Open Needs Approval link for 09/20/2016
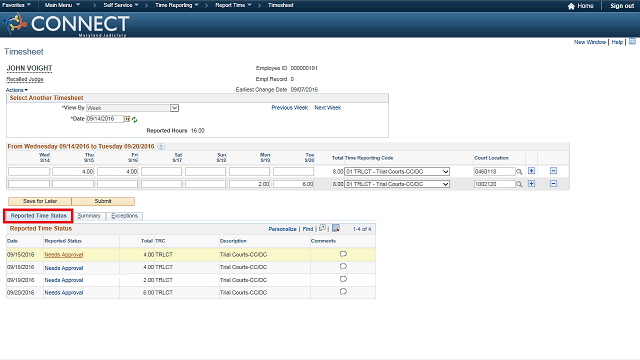 (64, 293)
